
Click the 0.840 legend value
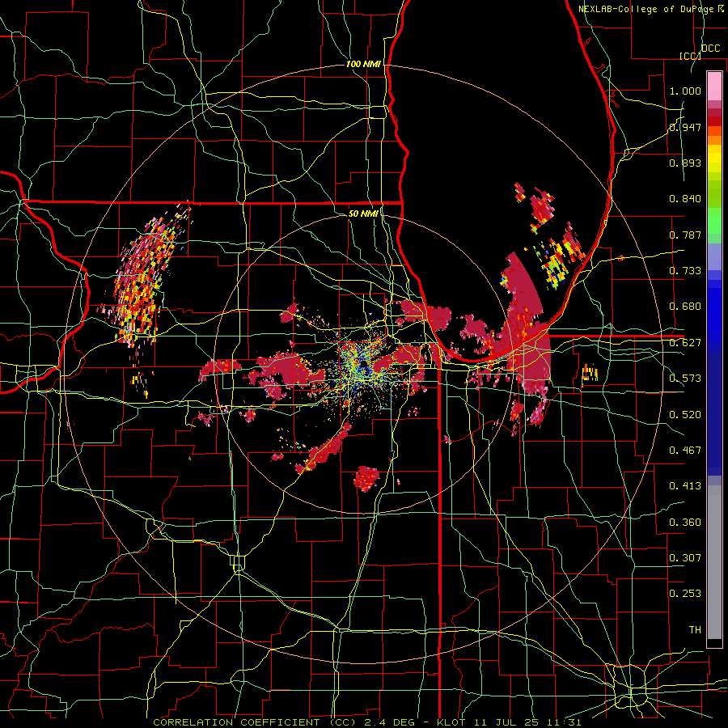click(685, 199)
